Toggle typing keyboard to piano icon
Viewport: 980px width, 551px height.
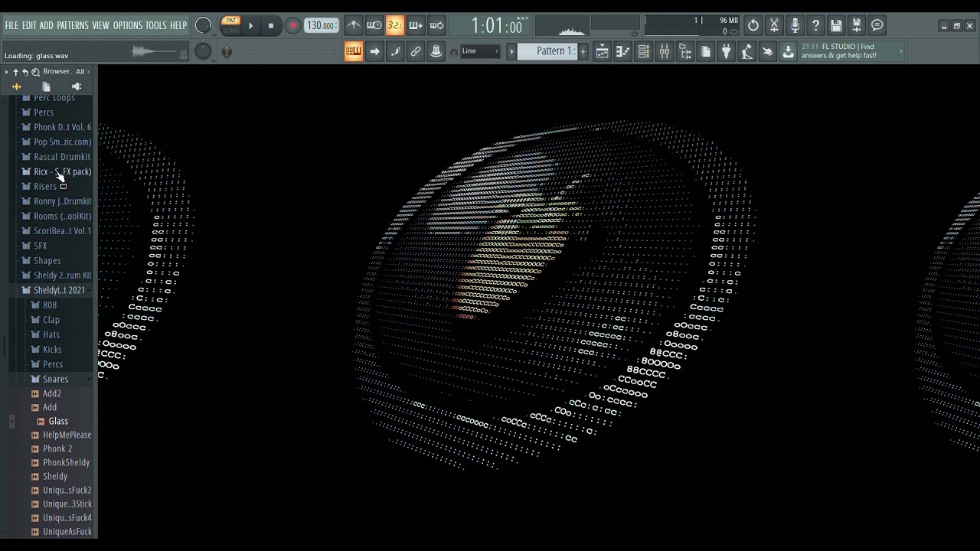353,51
